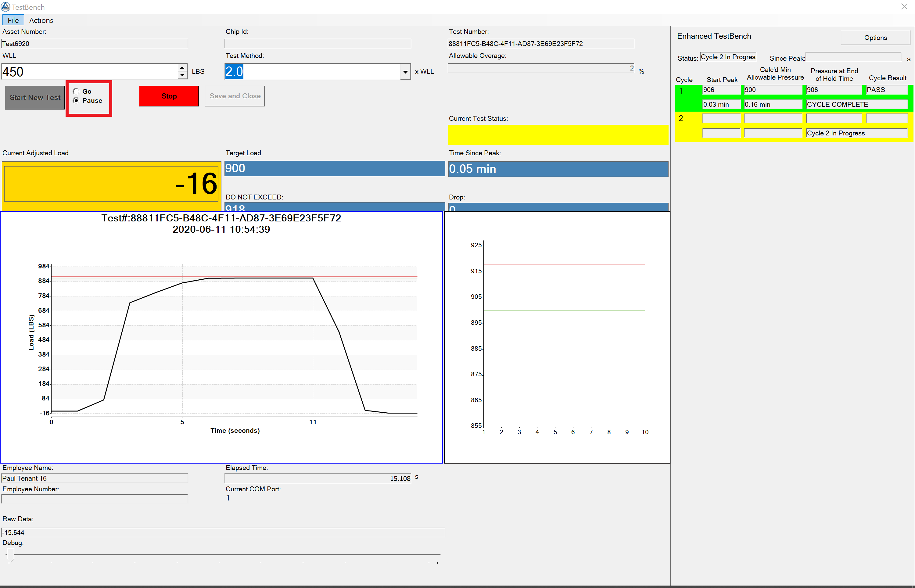The height and width of the screenshot is (588, 915).
Task: Click the Save and Close button
Action: tap(235, 96)
